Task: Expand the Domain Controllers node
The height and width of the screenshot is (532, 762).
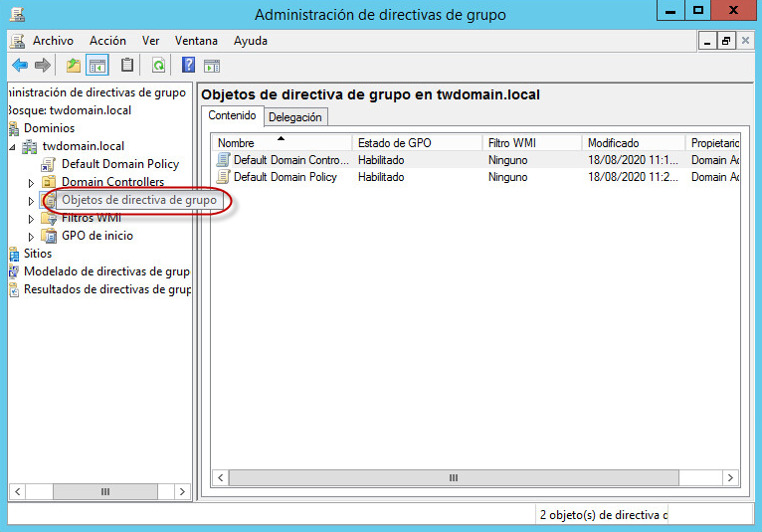Action: pos(31,183)
